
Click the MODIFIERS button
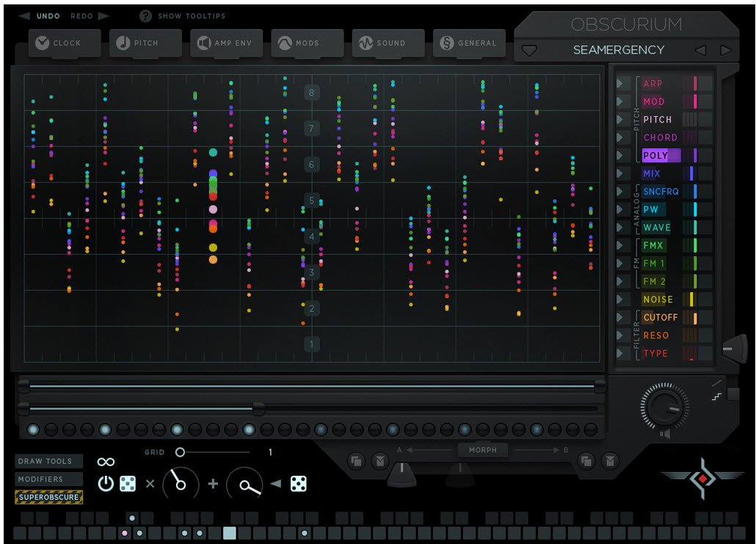tap(48, 479)
